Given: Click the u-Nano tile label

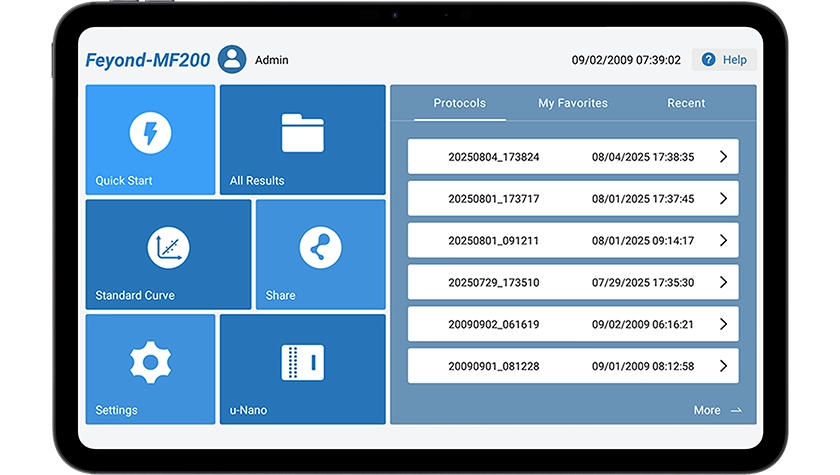Looking at the screenshot, I should (248, 410).
